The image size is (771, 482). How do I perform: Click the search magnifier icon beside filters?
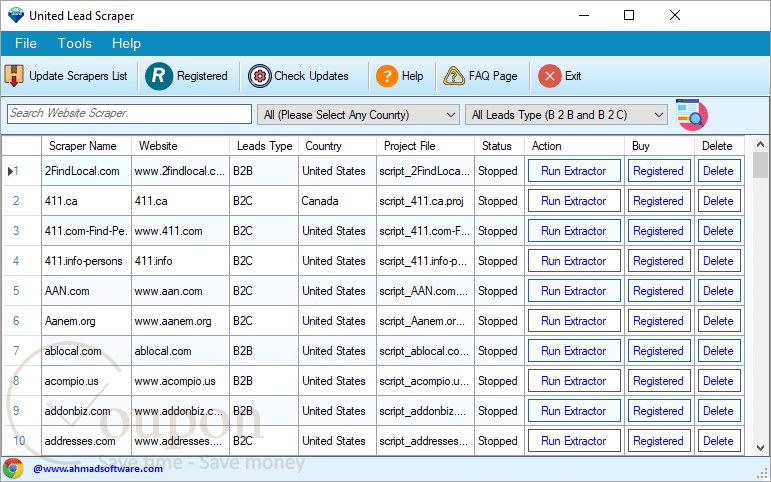[692, 115]
